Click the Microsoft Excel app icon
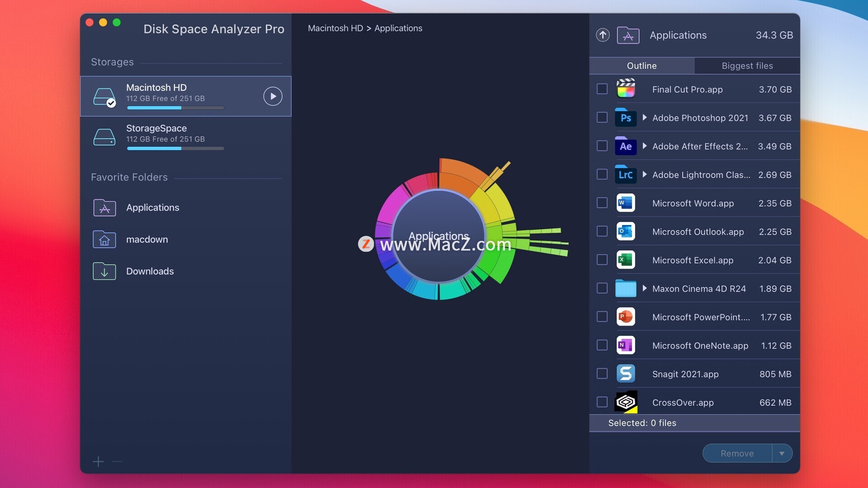This screenshot has width=868, height=488. point(626,260)
